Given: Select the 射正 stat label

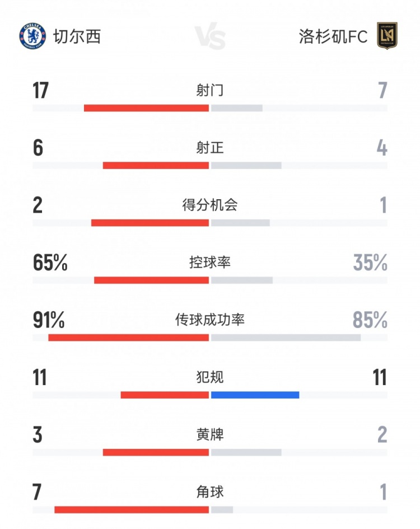Looking at the screenshot, I should coord(210,148).
